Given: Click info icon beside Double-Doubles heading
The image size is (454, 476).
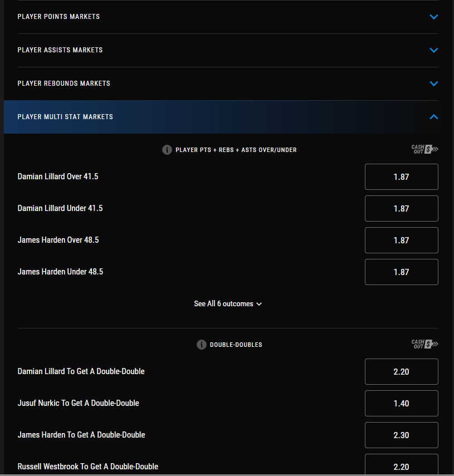Looking at the screenshot, I should (202, 345).
